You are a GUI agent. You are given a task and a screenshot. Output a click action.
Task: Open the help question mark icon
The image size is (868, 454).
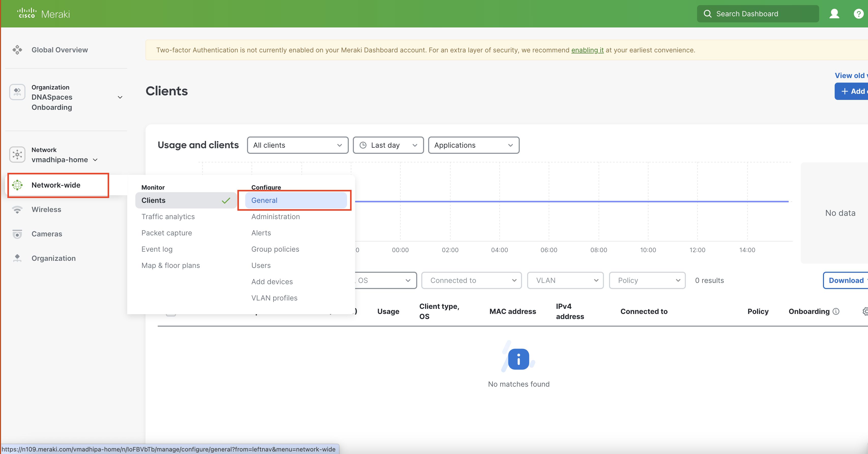[858, 14]
